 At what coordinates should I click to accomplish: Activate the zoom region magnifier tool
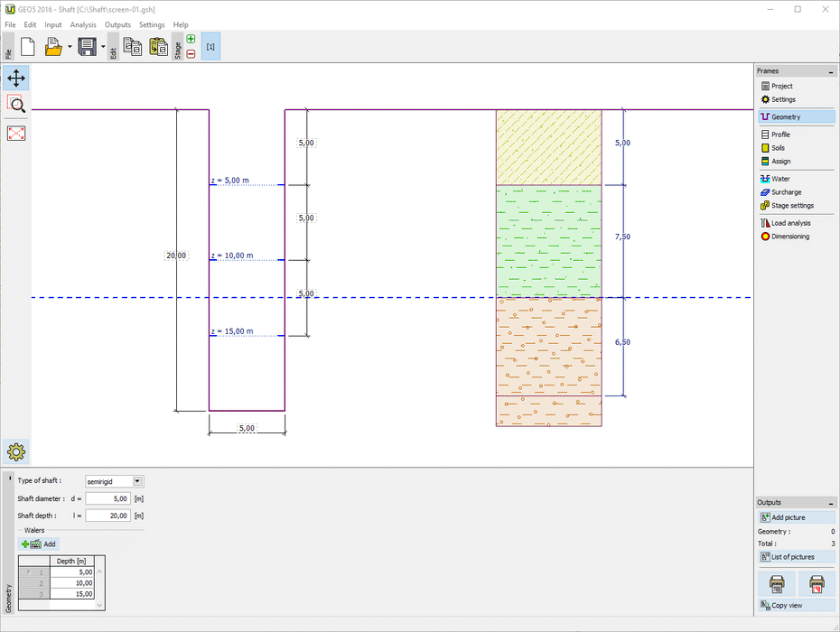click(16, 105)
